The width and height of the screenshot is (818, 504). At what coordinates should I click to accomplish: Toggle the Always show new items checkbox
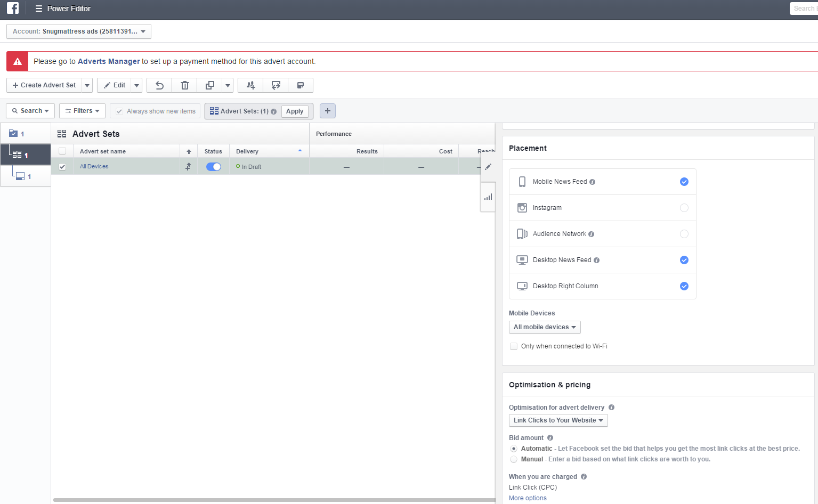(119, 111)
